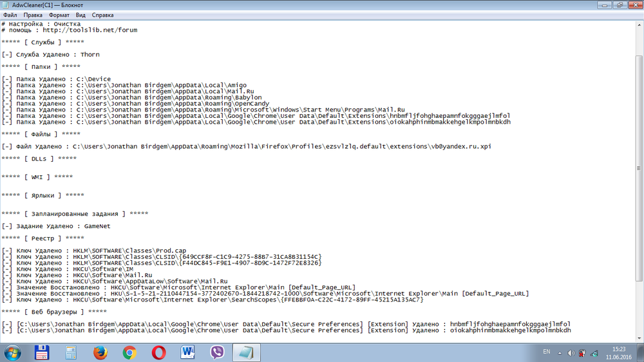
Task: Open Calculator from the taskbar
Action: (x=71, y=353)
